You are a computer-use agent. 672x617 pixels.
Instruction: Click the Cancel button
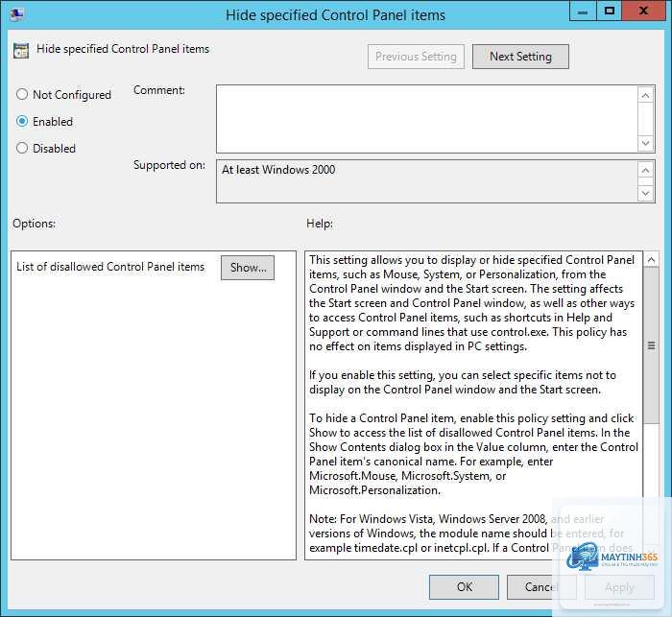[541, 587]
